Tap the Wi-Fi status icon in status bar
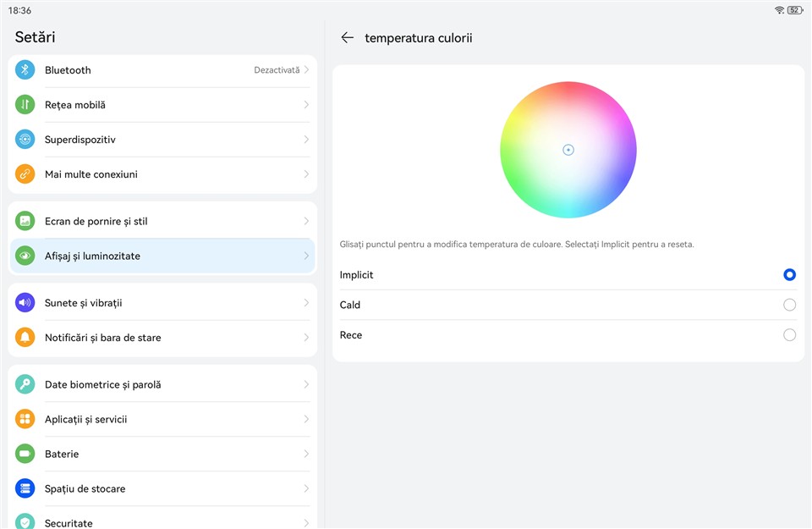Viewport: 812px width, 529px height. pos(779,10)
